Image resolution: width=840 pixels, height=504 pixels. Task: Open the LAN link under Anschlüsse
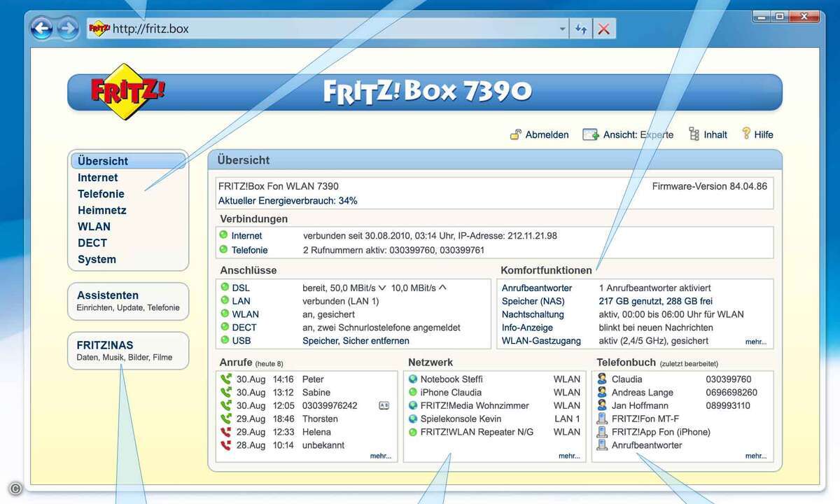click(241, 301)
